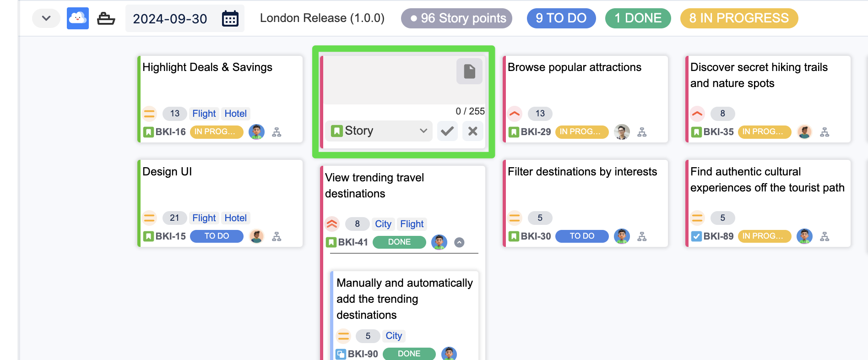Filter by the 9 TO DO badge
The image size is (868, 360).
tap(561, 18)
